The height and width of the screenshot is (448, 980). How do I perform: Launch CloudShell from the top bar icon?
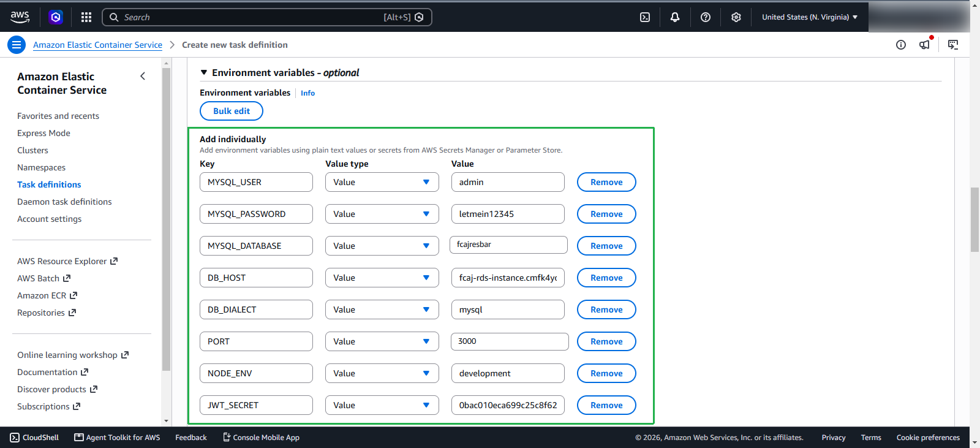645,17
